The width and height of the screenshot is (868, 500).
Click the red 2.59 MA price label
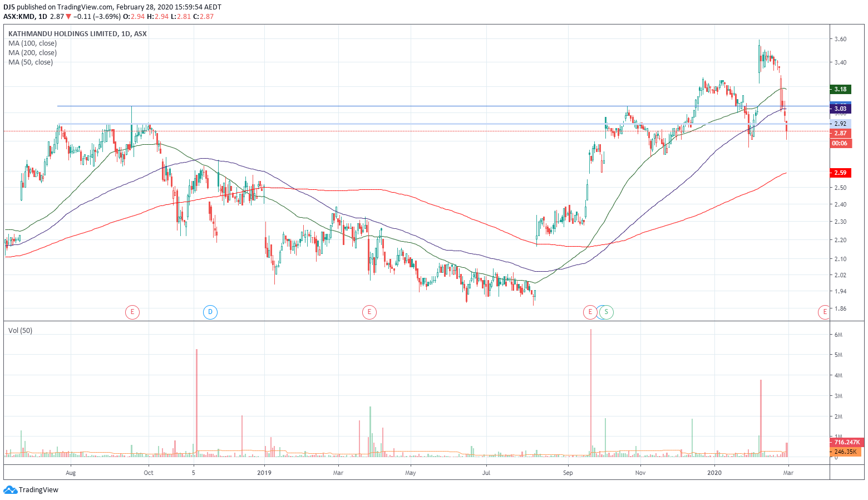coord(840,173)
